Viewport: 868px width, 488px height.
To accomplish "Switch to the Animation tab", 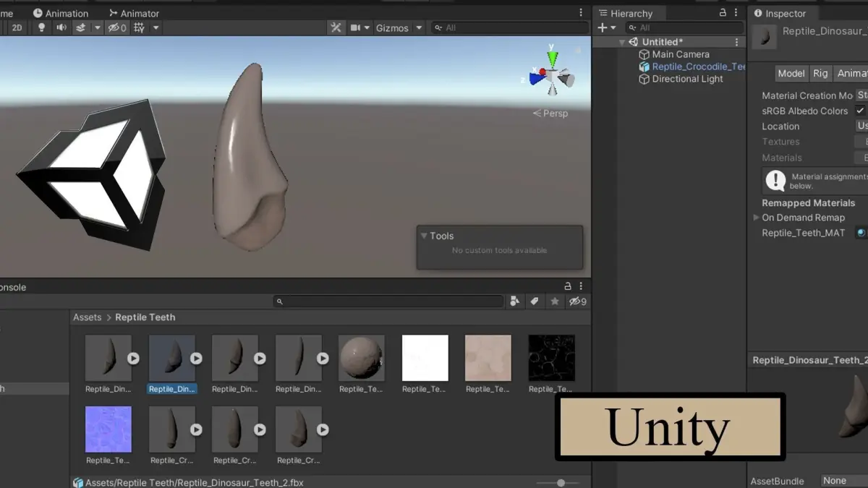I will 61,13.
